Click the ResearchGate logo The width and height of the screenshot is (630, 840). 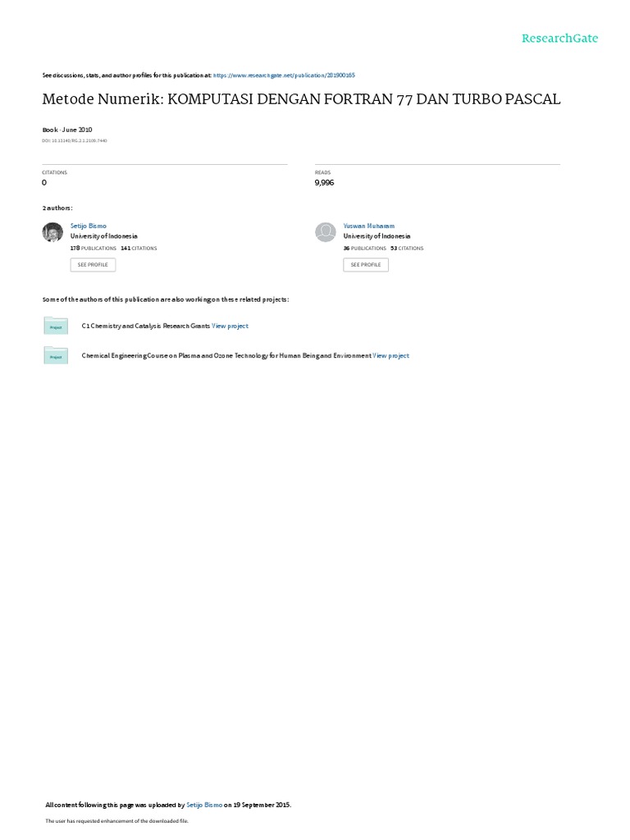[x=559, y=38]
